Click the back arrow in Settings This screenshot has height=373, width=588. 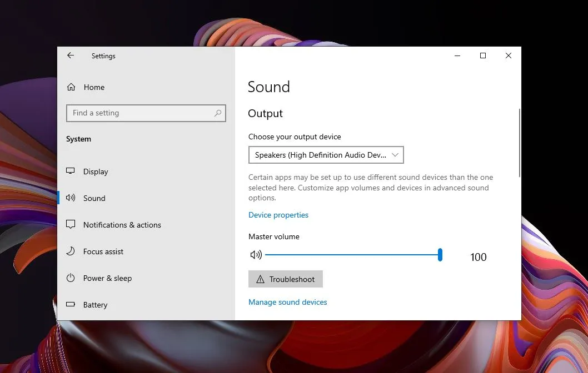point(71,56)
